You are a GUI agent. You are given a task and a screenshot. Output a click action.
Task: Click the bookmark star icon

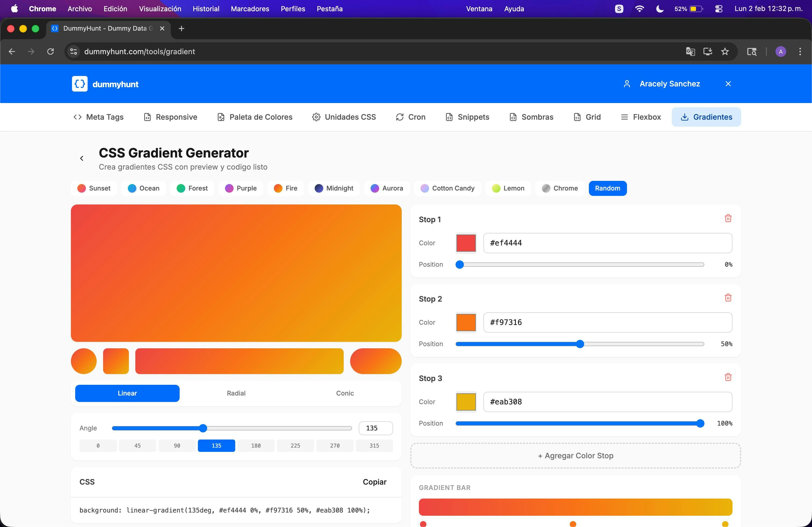coord(725,52)
